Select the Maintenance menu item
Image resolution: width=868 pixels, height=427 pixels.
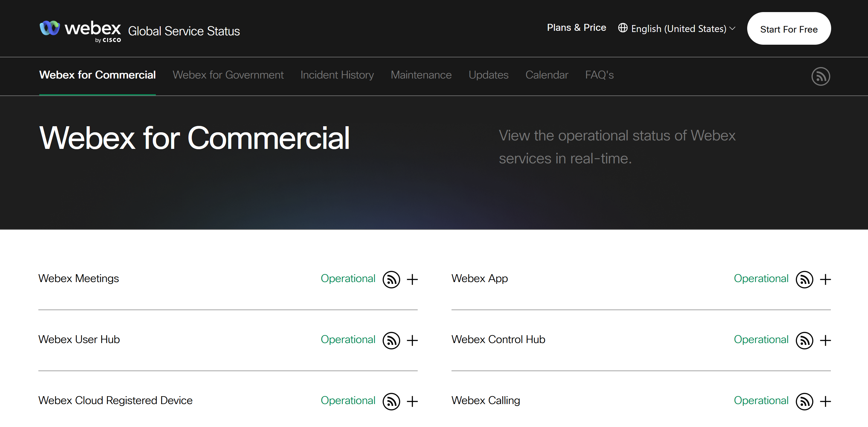pyautogui.click(x=421, y=75)
